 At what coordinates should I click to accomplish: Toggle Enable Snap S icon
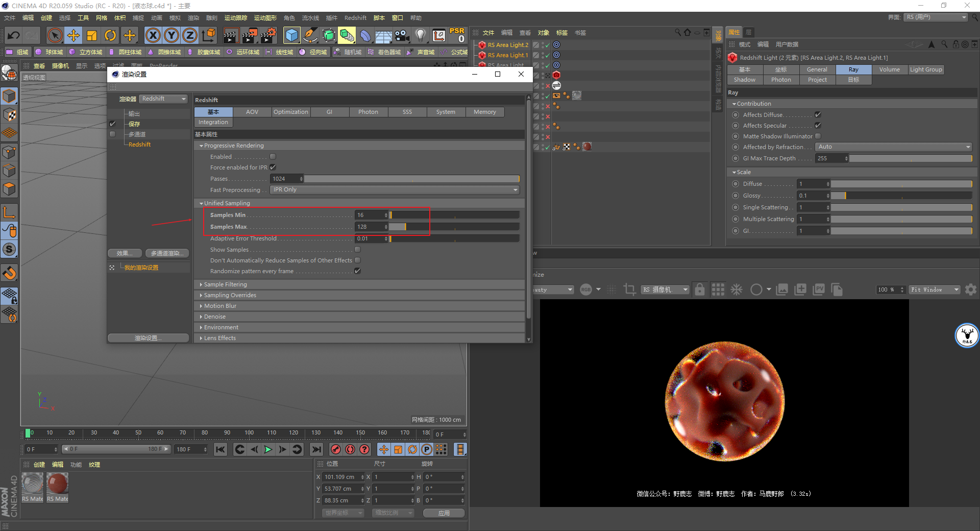coord(9,250)
